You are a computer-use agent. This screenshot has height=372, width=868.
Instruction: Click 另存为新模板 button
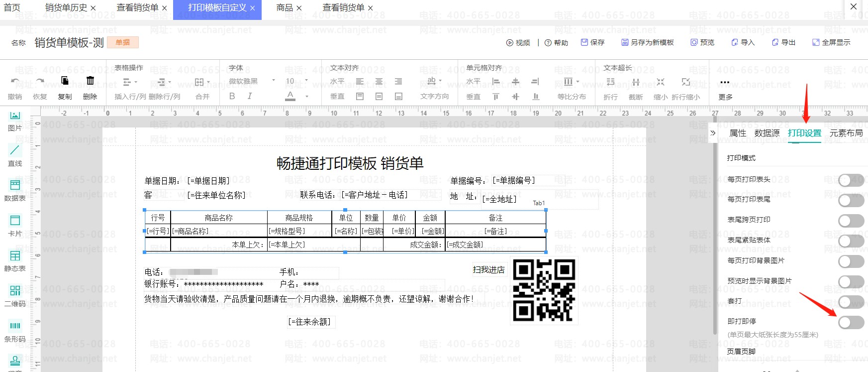coord(647,43)
